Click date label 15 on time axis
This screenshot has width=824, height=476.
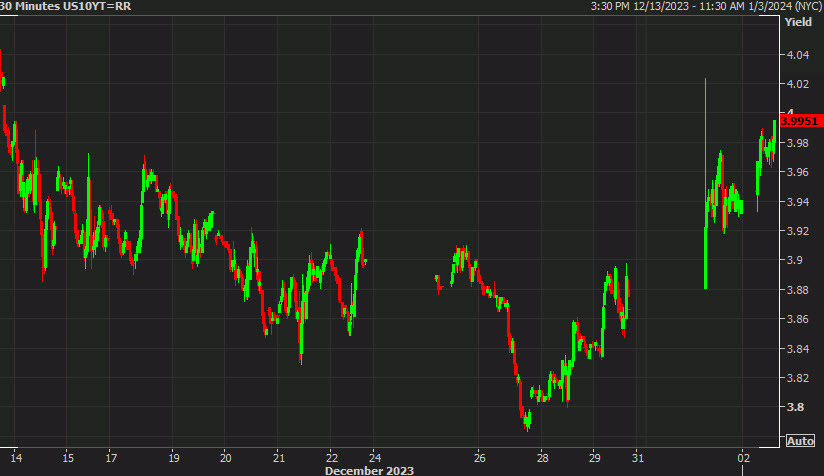tap(68, 458)
